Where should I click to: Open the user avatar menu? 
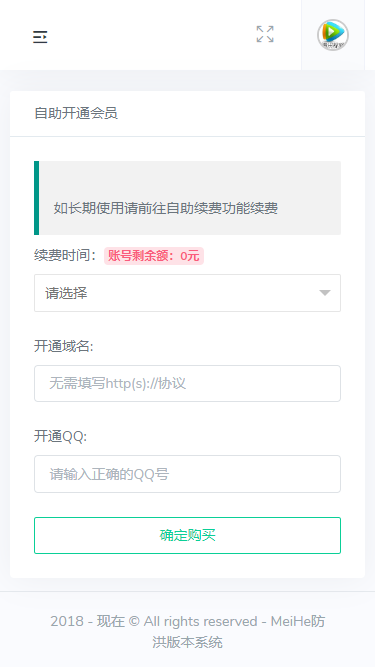(x=332, y=35)
